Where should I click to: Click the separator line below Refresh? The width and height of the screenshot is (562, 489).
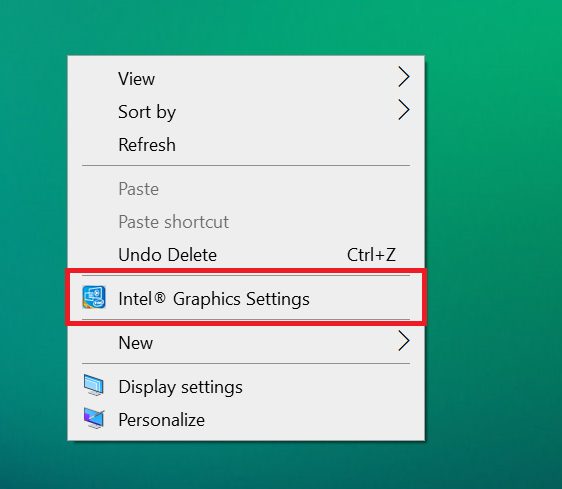(x=246, y=166)
